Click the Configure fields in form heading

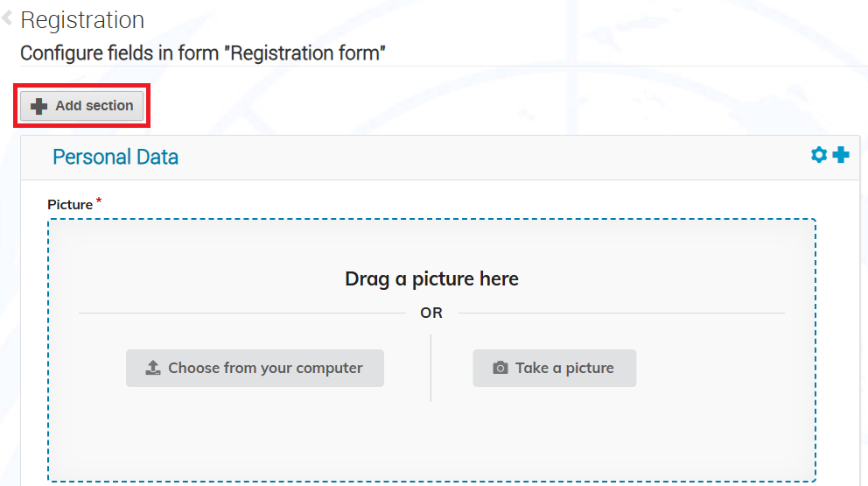[x=203, y=53]
